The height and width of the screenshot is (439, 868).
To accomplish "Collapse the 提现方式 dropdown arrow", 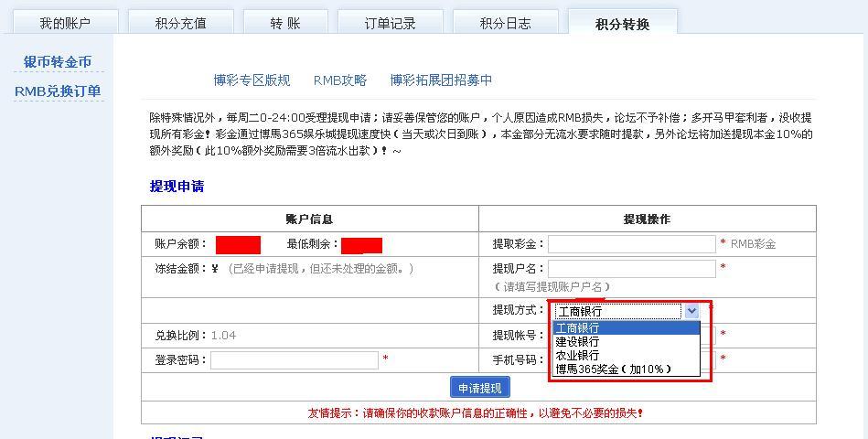I will click(691, 311).
